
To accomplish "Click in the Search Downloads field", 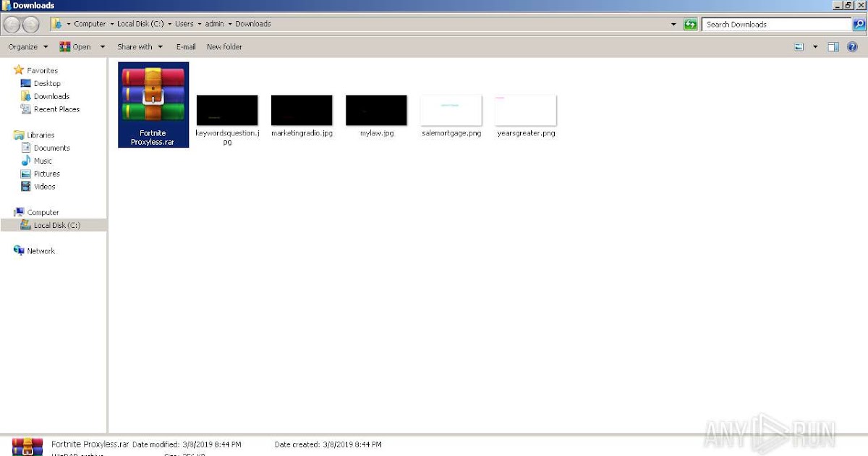I will pyautogui.click(x=777, y=24).
